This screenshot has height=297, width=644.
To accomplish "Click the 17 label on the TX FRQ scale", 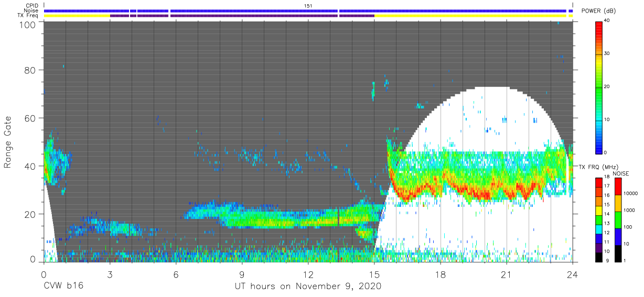I will (x=607, y=186).
